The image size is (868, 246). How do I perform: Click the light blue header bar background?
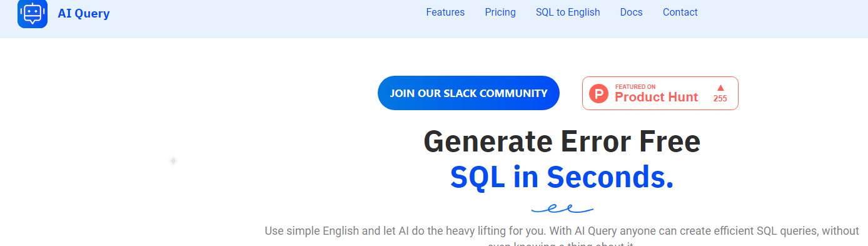click(250, 19)
